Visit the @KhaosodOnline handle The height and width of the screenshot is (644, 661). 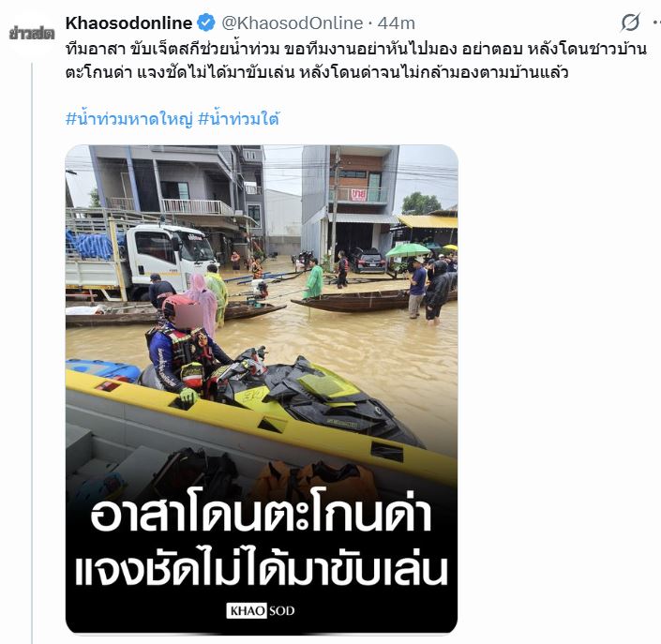click(293, 23)
